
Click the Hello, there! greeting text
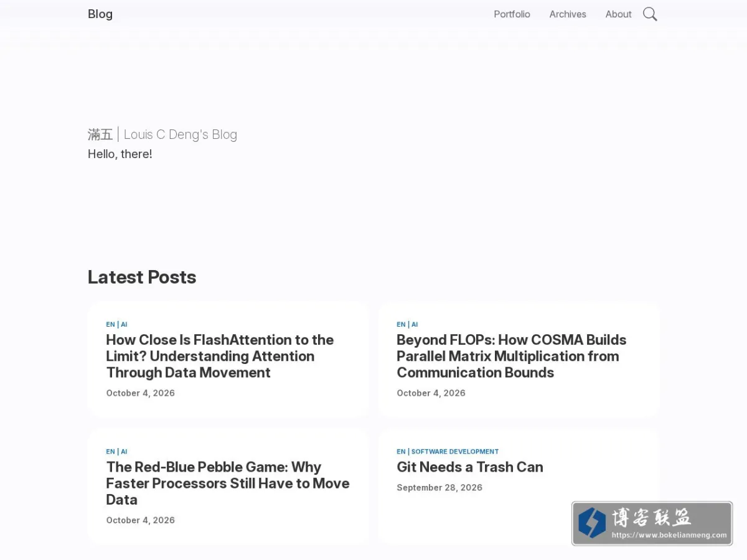[x=120, y=154]
